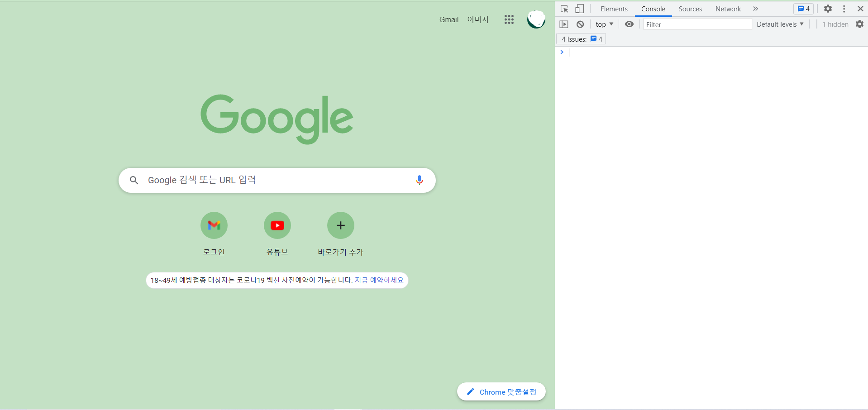Image resolution: width=868 pixels, height=410 pixels.
Task: Open the 4 Issues link in console
Action: pyautogui.click(x=581, y=39)
